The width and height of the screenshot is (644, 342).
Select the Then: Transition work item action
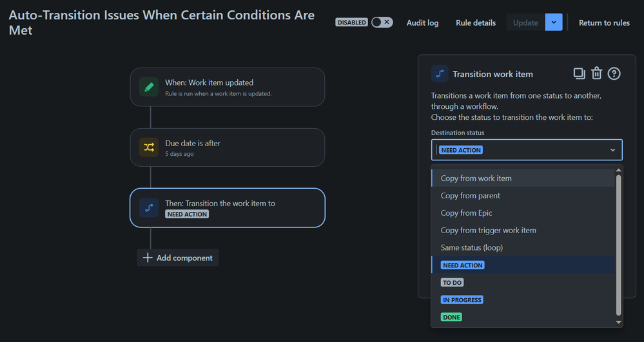(228, 208)
